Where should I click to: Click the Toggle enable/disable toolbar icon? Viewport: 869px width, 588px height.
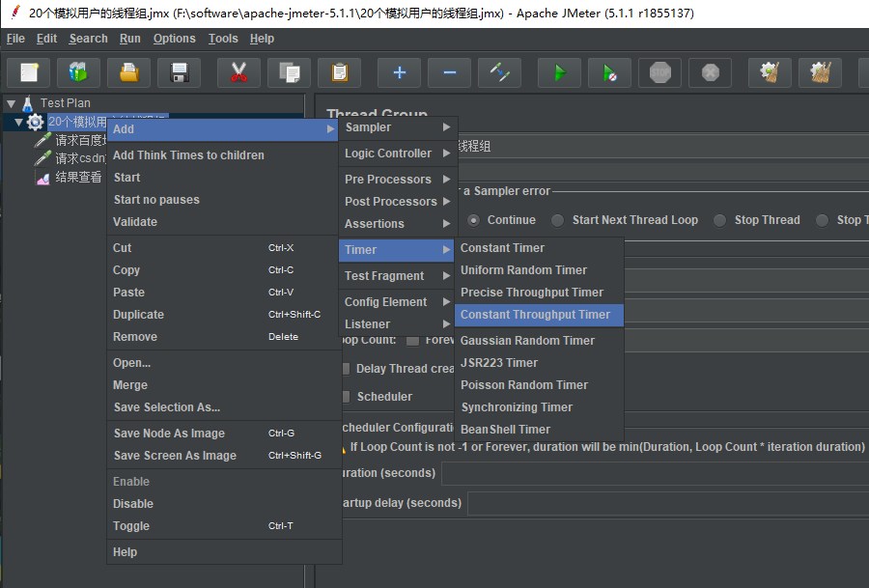[x=499, y=72]
